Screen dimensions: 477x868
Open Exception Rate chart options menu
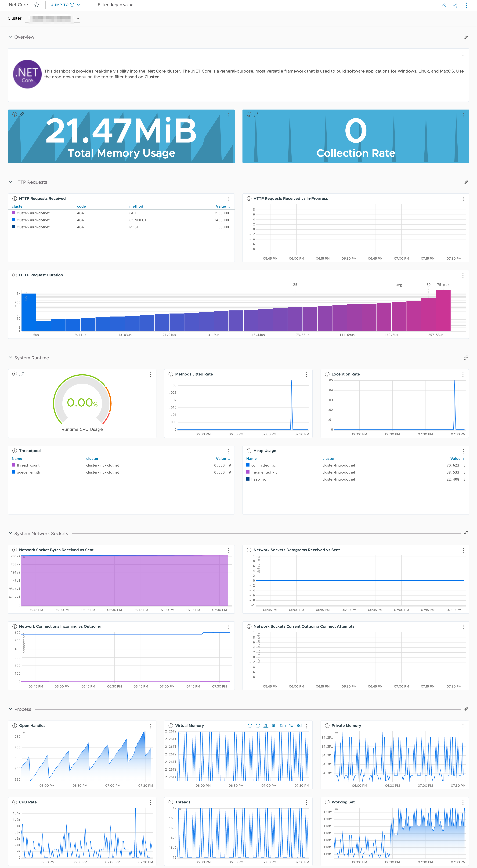[x=463, y=374]
